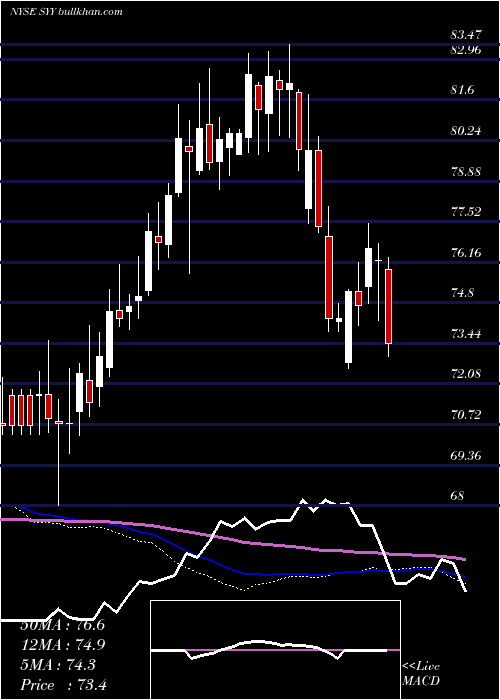The image size is (500, 700).
Task: Click the 70.72 price axis label
Action: pyautogui.click(x=466, y=415)
